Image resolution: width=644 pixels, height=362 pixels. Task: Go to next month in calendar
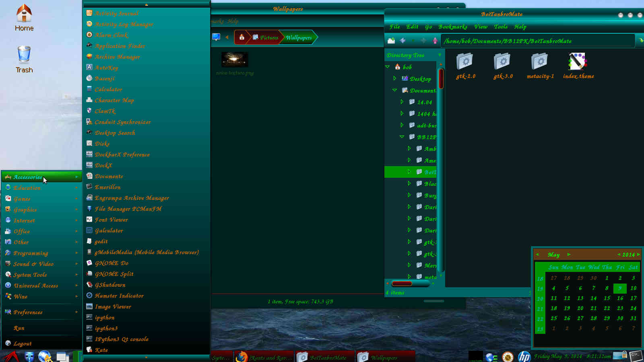(x=569, y=254)
